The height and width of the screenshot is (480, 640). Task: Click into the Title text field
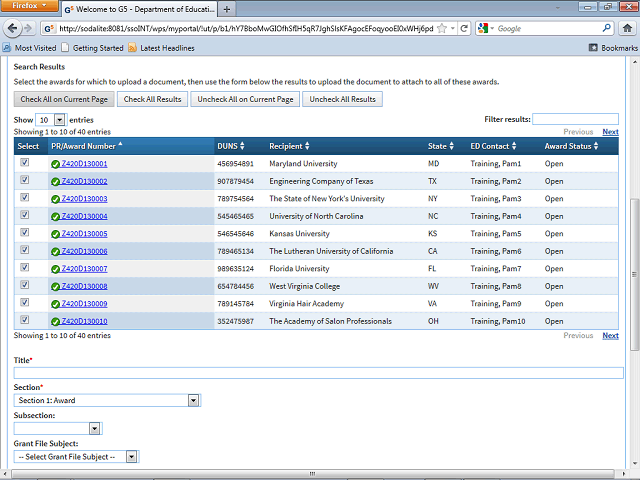[318, 373]
